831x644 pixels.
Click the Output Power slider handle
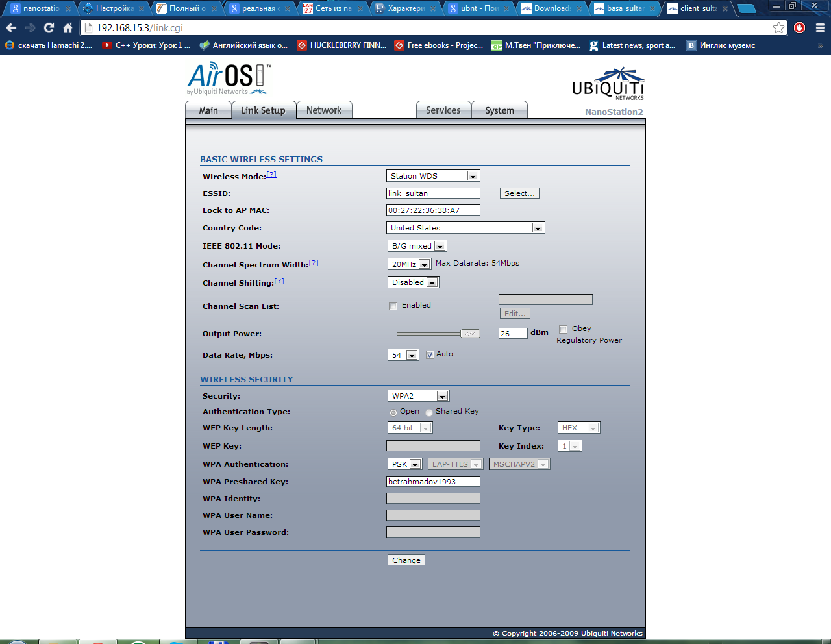[470, 334]
